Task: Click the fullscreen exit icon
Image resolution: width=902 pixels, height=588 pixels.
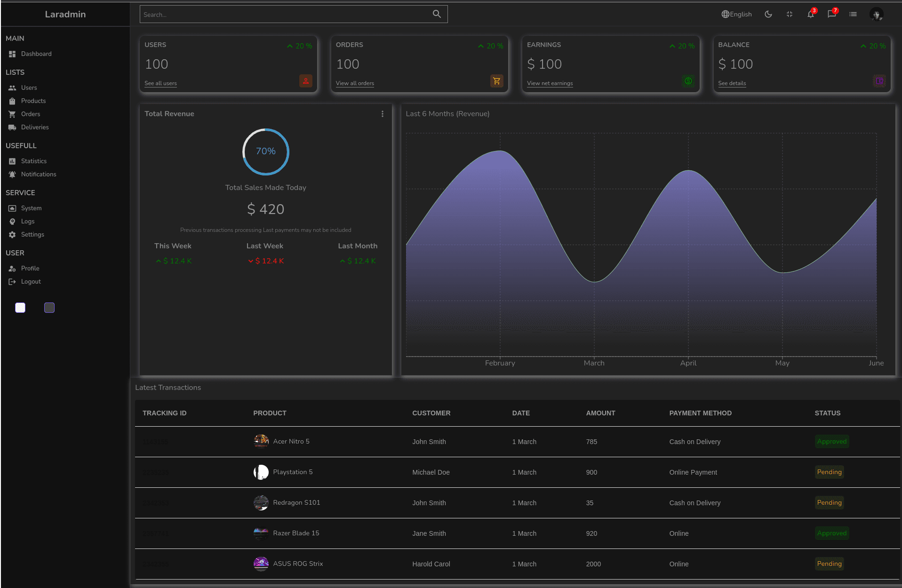Action: click(789, 14)
